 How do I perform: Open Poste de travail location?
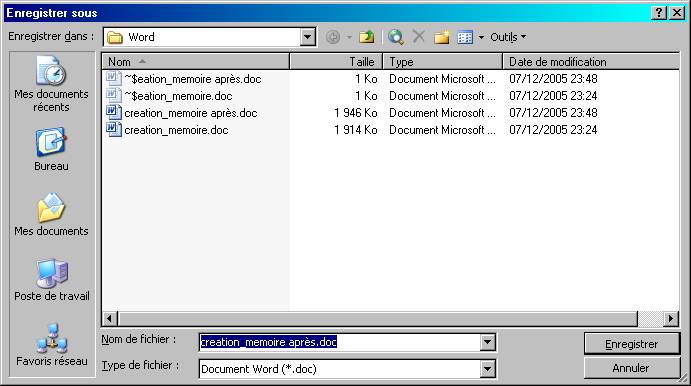tap(52, 280)
